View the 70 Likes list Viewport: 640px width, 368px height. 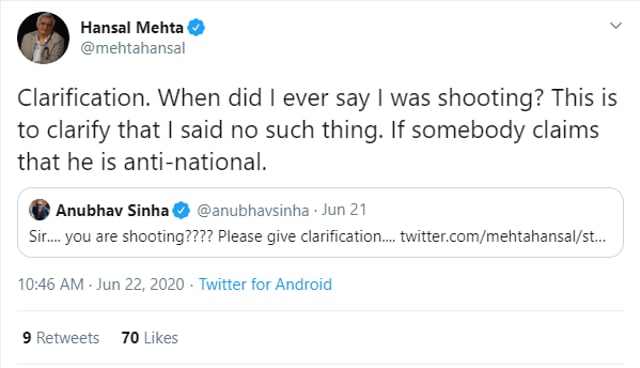pyautogui.click(x=149, y=338)
